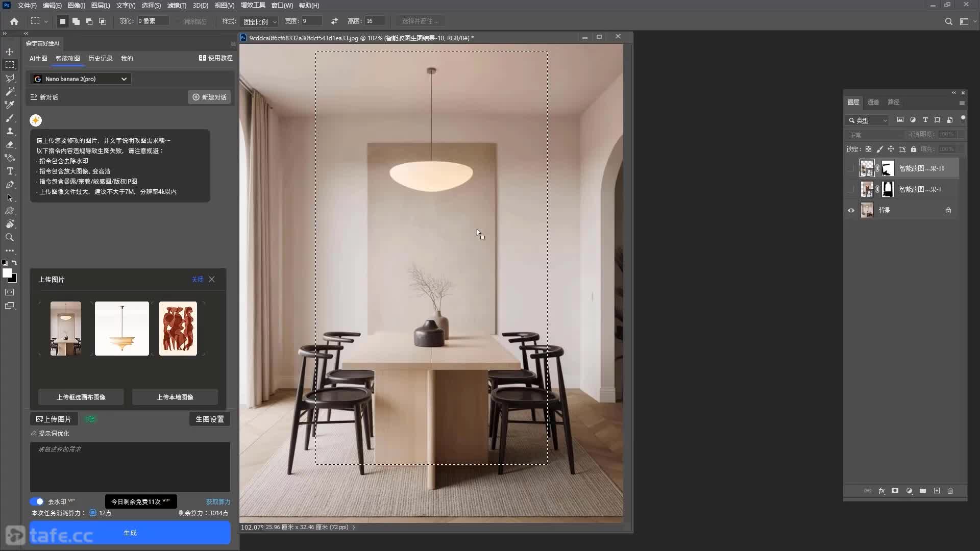This screenshot has height=551, width=980.
Task: Hide the 背景 layer visibility
Action: [851, 210]
